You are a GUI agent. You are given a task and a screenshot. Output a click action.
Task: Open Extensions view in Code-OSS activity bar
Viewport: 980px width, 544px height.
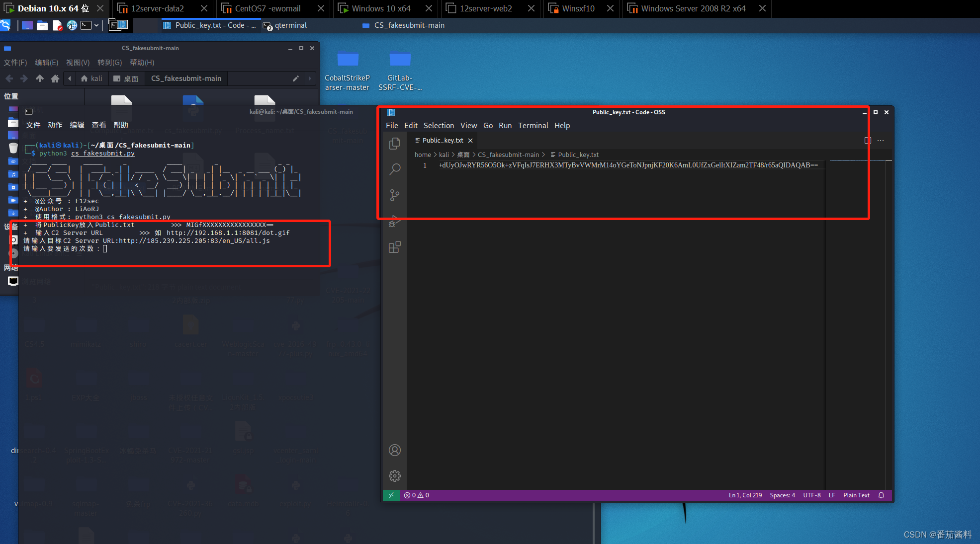pyautogui.click(x=395, y=247)
